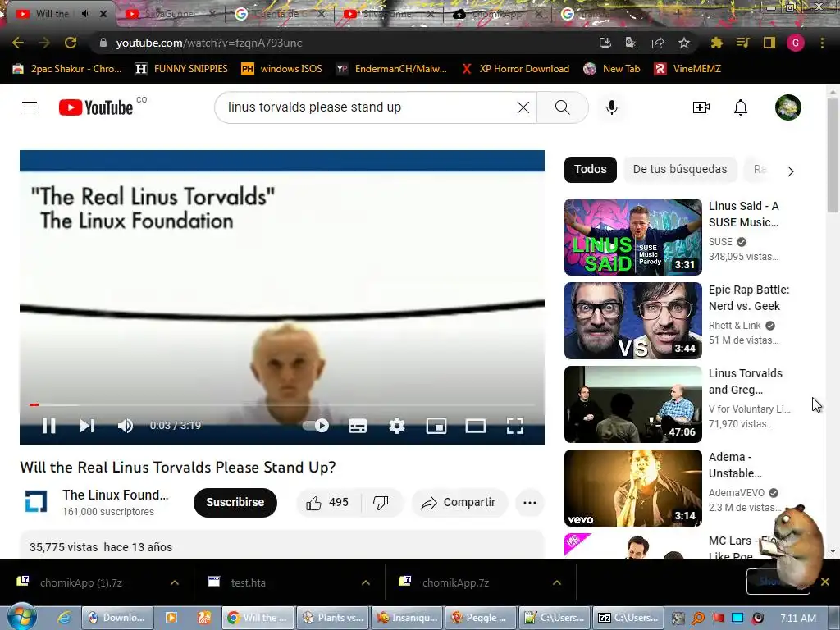Toggle subtitles/closed captions
This screenshot has height=630, width=840.
pos(358,426)
